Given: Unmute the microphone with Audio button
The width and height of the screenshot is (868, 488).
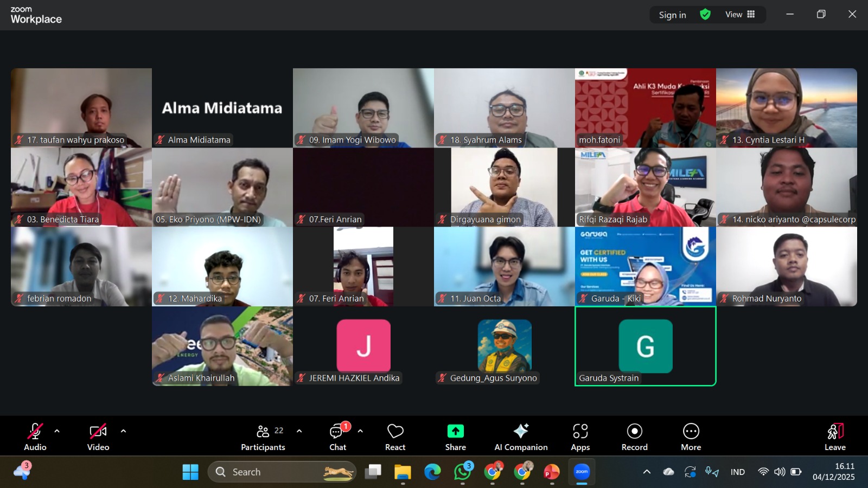Looking at the screenshot, I should [x=35, y=436].
